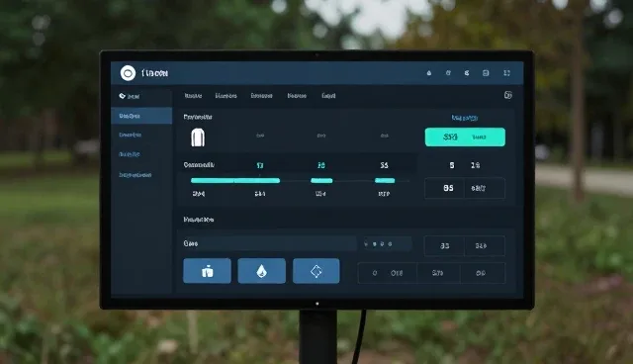Click the square window icon in the top header
This screenshot has width=633, height=364.
[x=486, y=73]
